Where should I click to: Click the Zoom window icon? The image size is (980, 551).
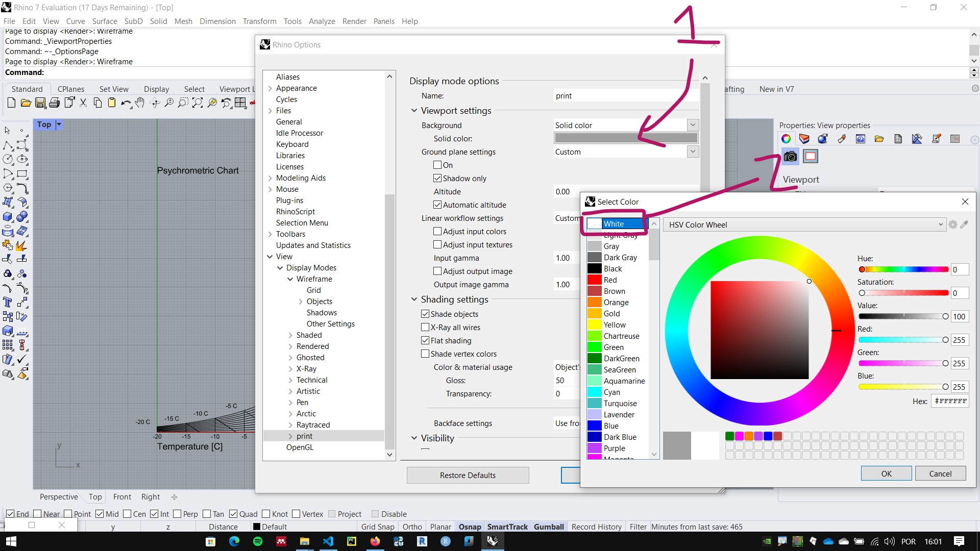click(x=183, y=103)
